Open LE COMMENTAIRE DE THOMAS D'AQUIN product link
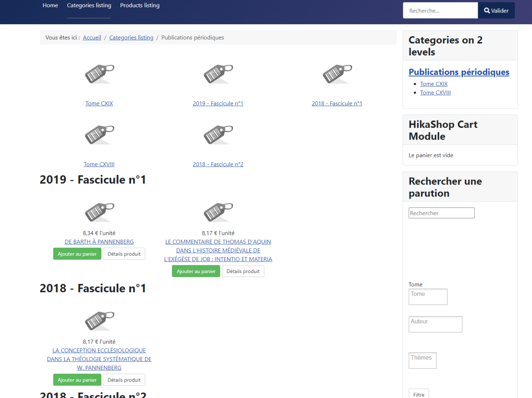532x398 pixels. [x=218, y=251]
